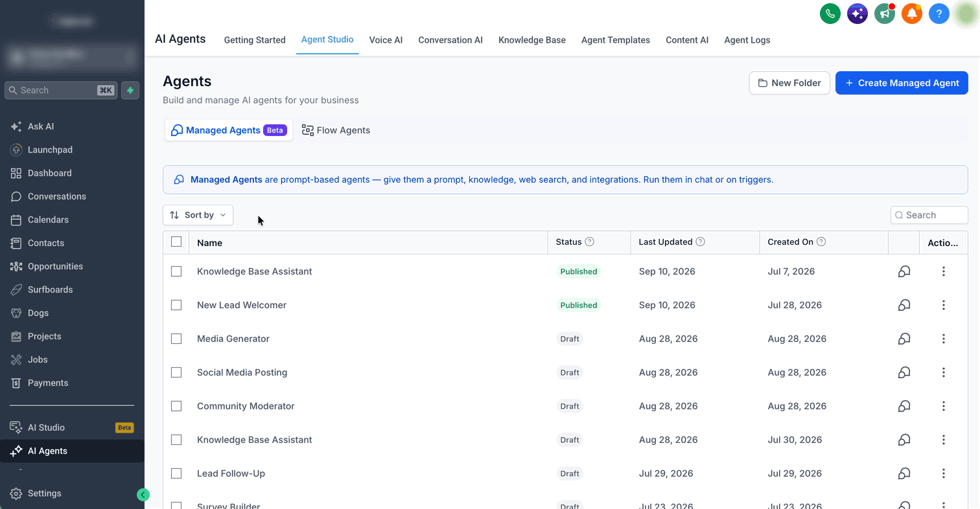980x509 pixels.
Task: Open Conversations from the sidebar
Action: [x=72, y=196]
